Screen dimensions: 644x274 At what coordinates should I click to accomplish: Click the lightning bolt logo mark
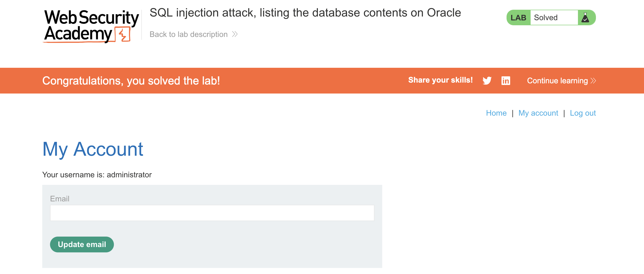[123, 34]
